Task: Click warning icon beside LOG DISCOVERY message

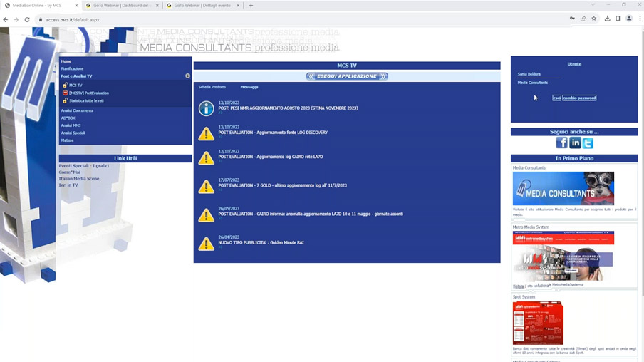Action: [206, 133]
